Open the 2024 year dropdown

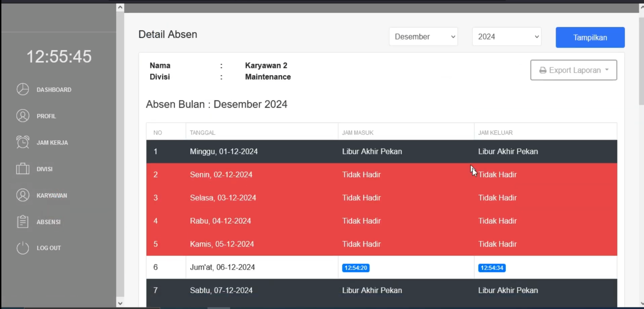(507, 37)
